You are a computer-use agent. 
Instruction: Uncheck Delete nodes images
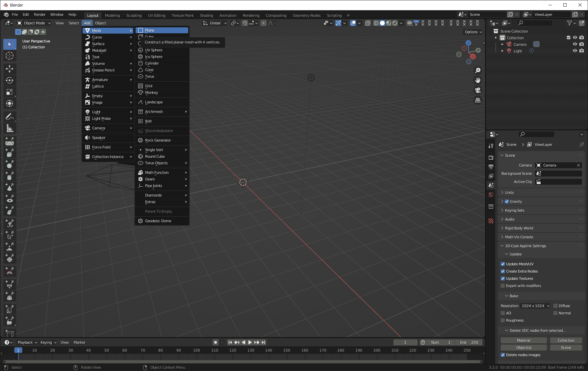[503, 355]
